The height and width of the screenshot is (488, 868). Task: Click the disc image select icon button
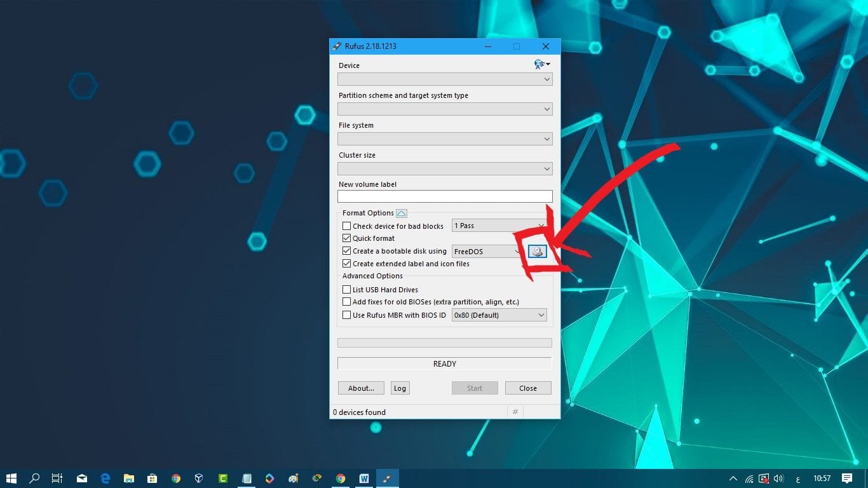[538, 252]
